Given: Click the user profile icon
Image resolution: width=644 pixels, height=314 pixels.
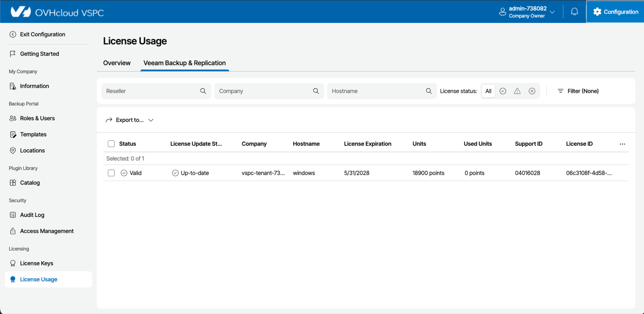Looking at the screenshot, I should (502, 11).
